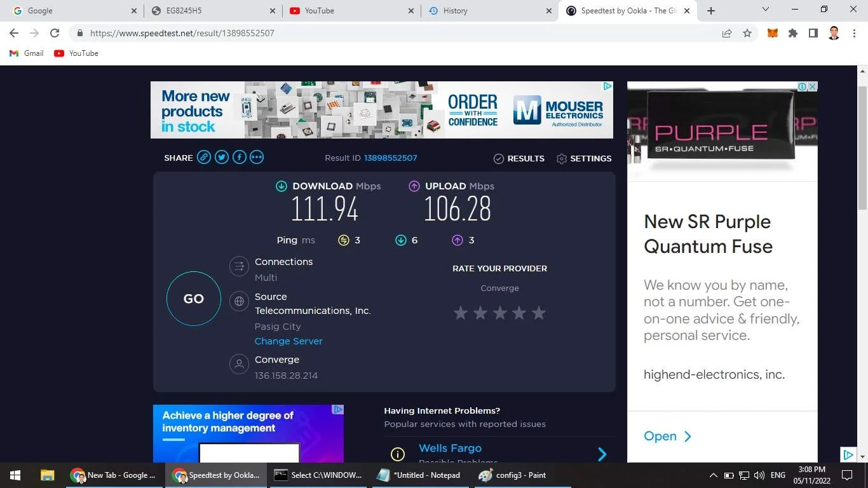Open the tab search dropdown
This screenshot has height=488, width=868.
pyautogui.click(x=766, y=10)
